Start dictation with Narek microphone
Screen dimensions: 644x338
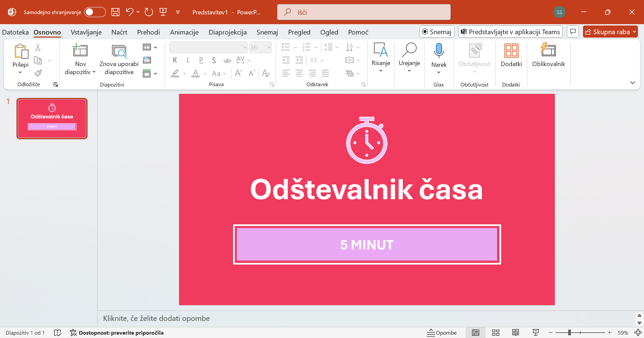[439, 51]
